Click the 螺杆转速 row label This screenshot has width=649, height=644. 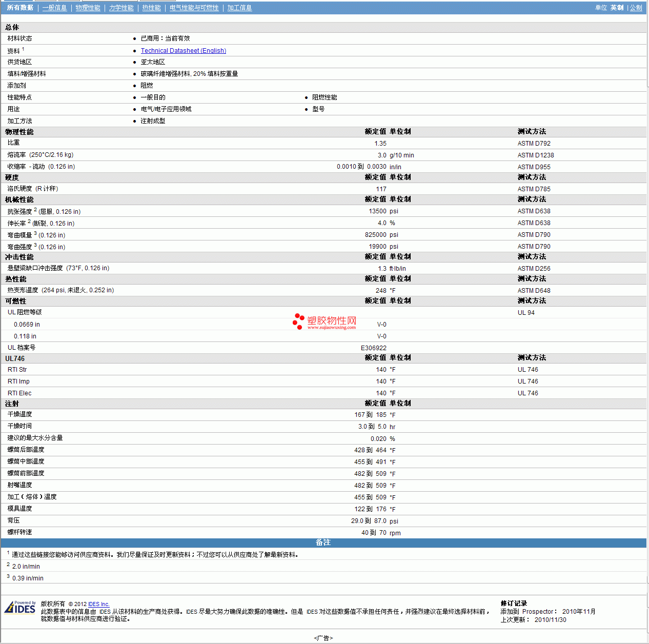pyautogui.click(x=20, y=532)
